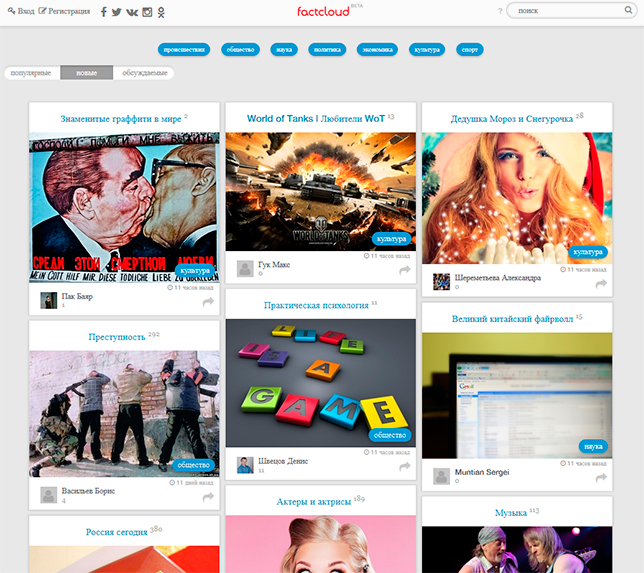Click Швецов Денис avatar
The height and width of the screenshot is (573, 644).
(x=245, y=465)
